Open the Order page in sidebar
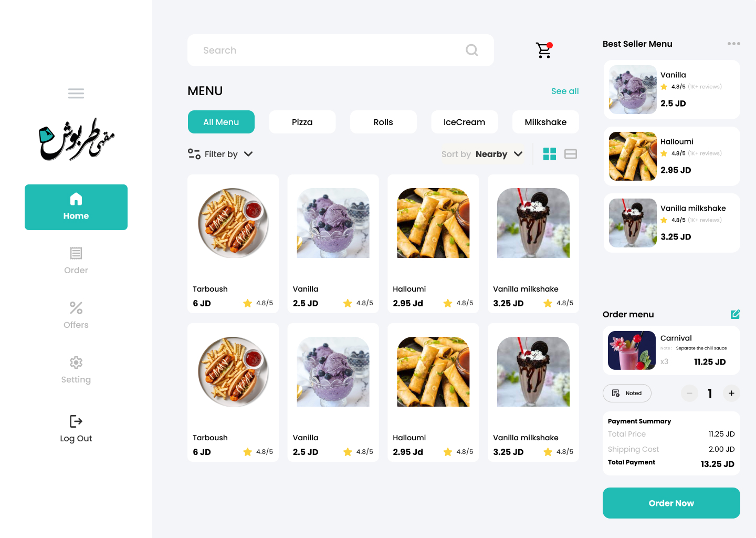756x538 pixels. tap(76, 261)
